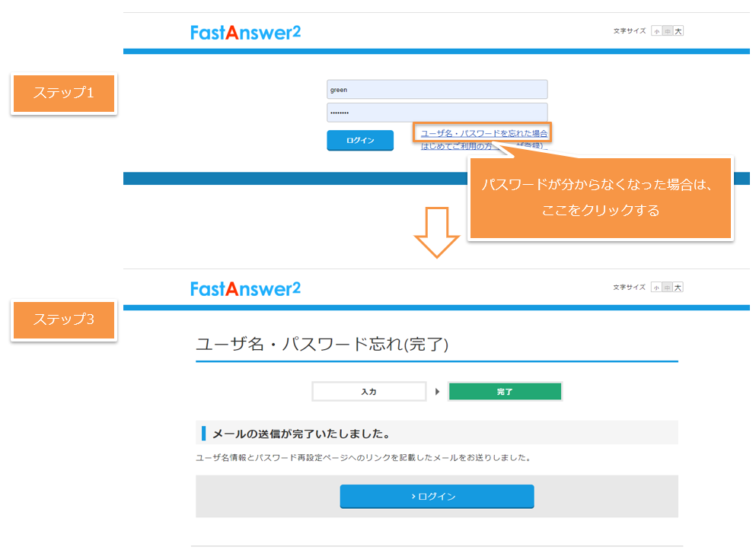Click the small triangle between 入力 and 完了

click(x=437, y=392)
